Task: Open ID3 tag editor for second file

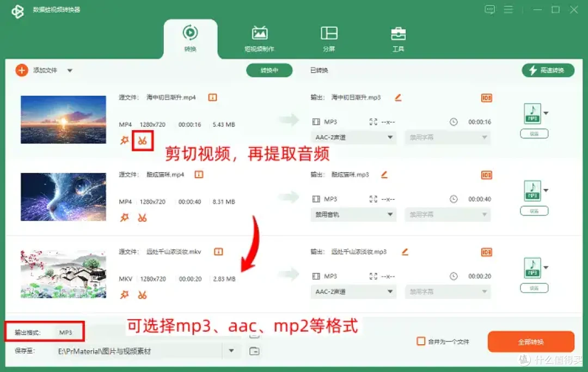Action: tap(486, 175)
